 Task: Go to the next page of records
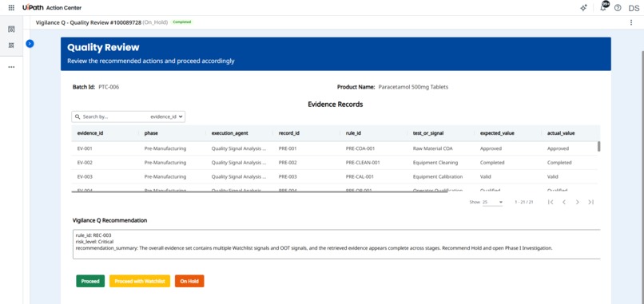(x=578, y=202)
